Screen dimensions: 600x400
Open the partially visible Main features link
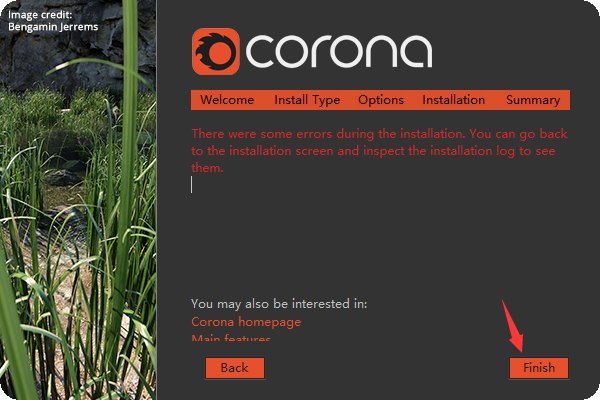(x=231, y=337)
